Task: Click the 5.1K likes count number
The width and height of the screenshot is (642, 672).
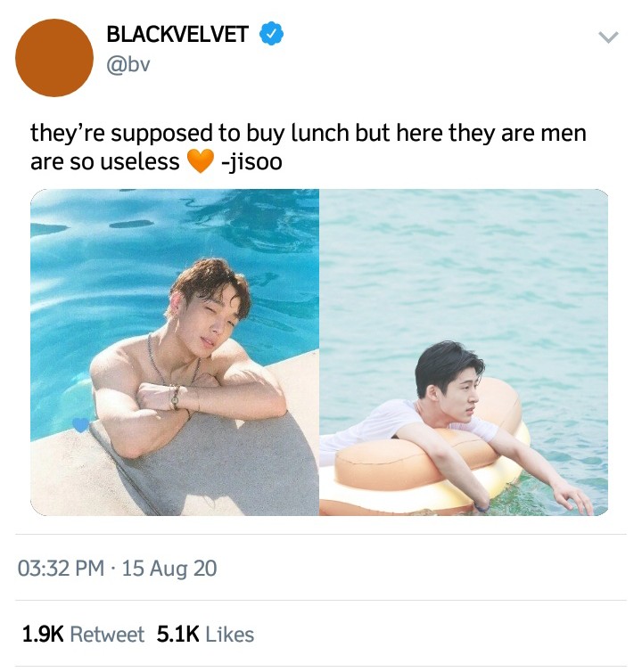Action: pos(177,635)
